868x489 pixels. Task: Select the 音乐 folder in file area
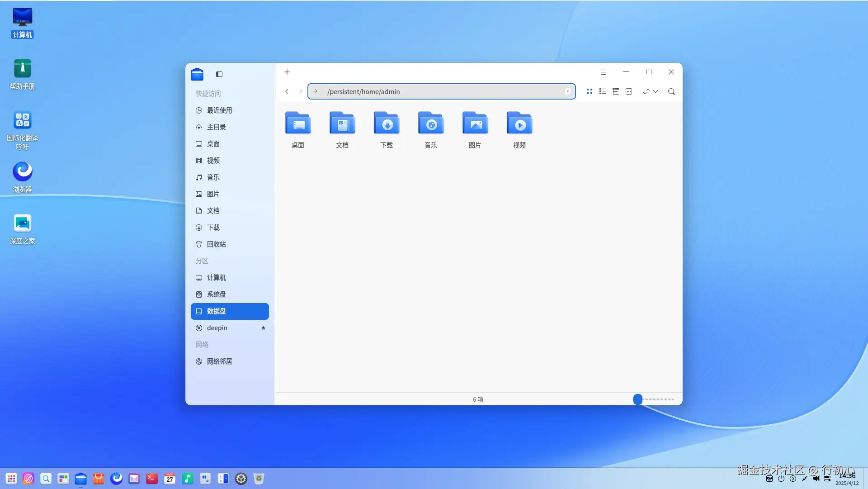pyautogui.click(x=431, y=130)
